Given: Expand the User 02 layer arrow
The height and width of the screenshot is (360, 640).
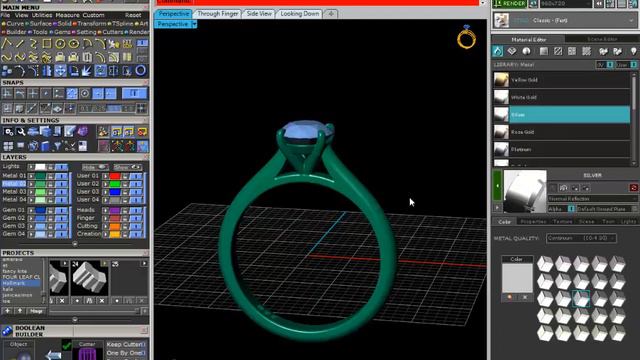Looking at the screenshot, I should [x=106, y=184].
